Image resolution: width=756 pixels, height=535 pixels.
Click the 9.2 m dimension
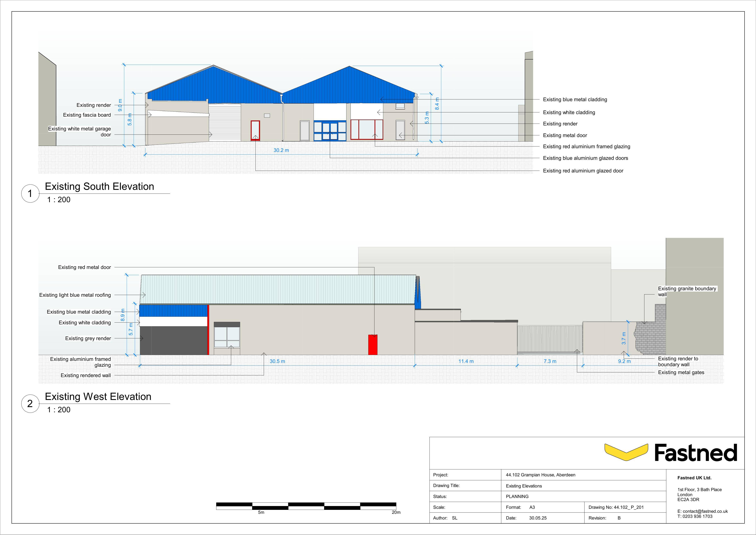coord(624,361)
